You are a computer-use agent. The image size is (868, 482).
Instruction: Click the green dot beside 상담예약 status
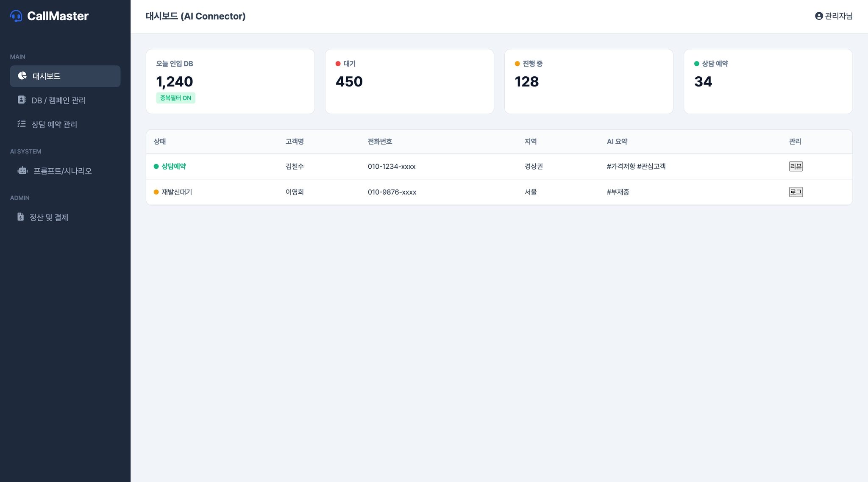tap(156, 167)
